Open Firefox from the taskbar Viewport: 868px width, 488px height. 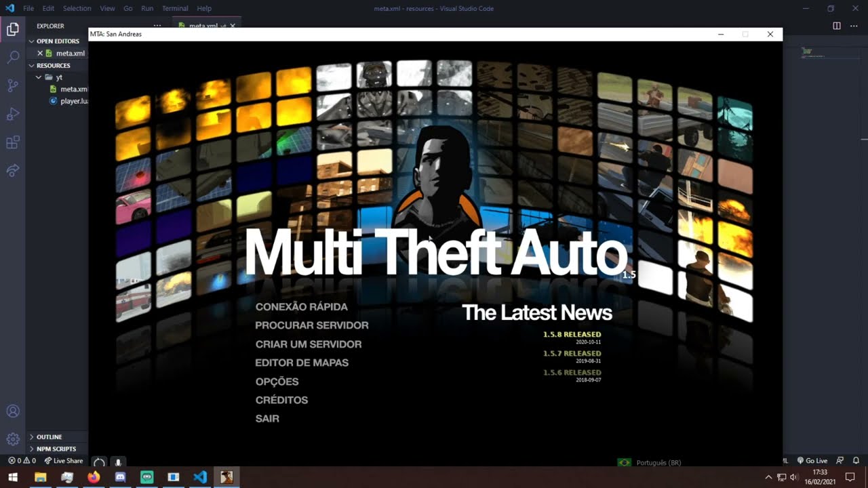tap(94, 477)
